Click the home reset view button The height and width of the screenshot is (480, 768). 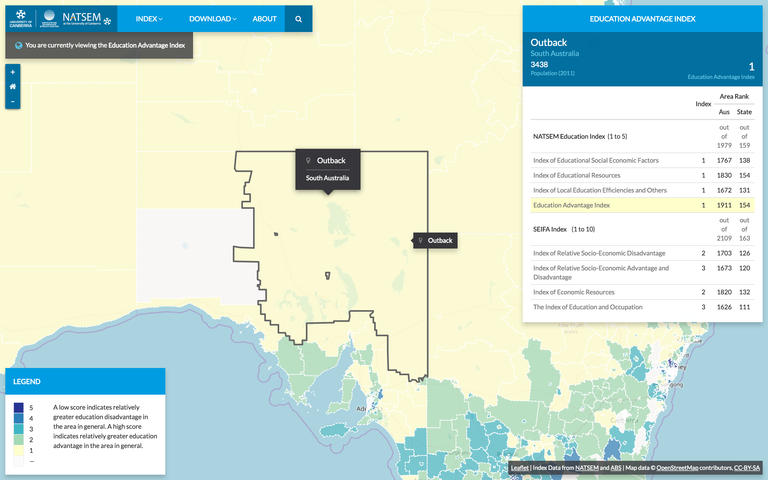click(12, 86)
